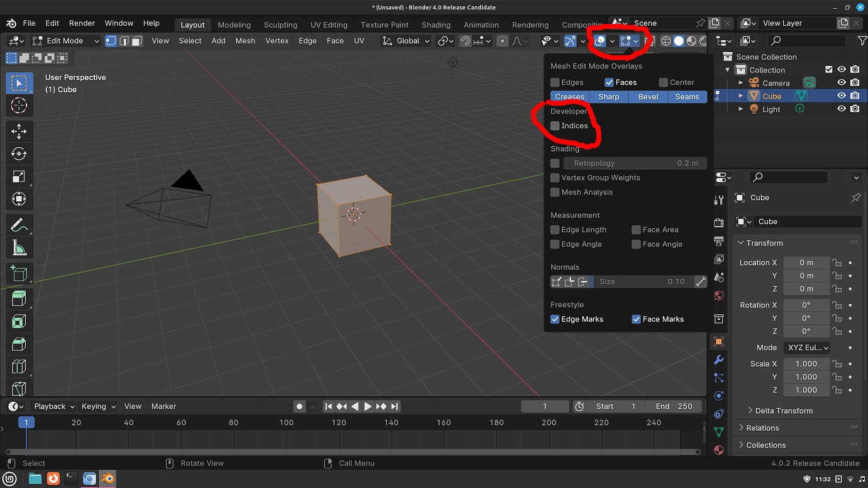Expand the Camera item in the outliner

click(741, 83)
